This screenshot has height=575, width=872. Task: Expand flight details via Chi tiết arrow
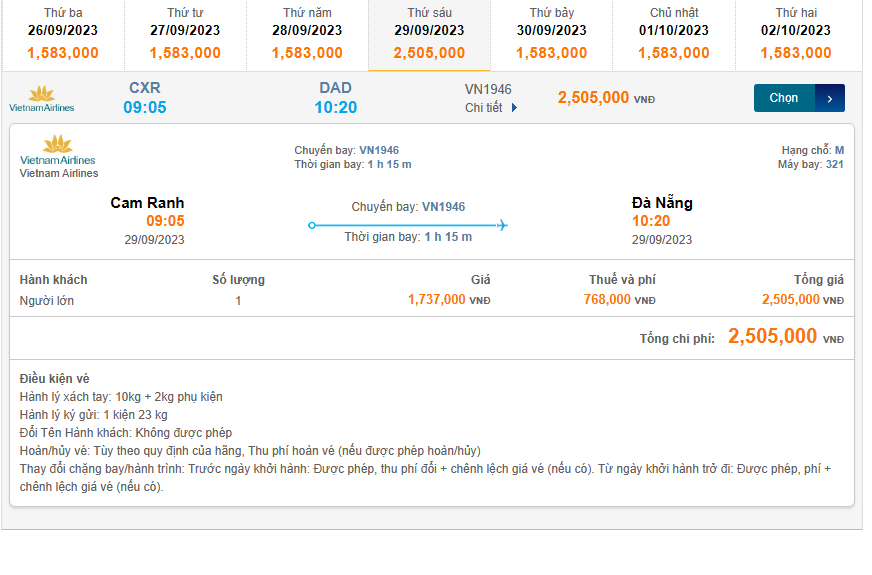pos(515,108)
